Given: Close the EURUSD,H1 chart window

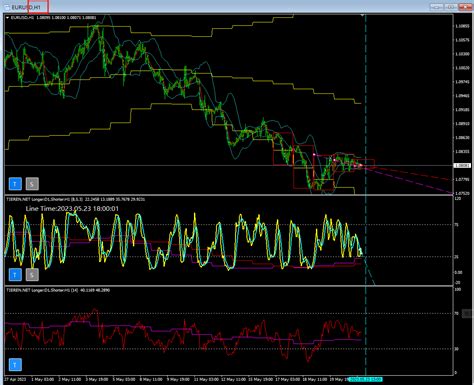Looking at the screenshot, I should (x=465, y=7).
